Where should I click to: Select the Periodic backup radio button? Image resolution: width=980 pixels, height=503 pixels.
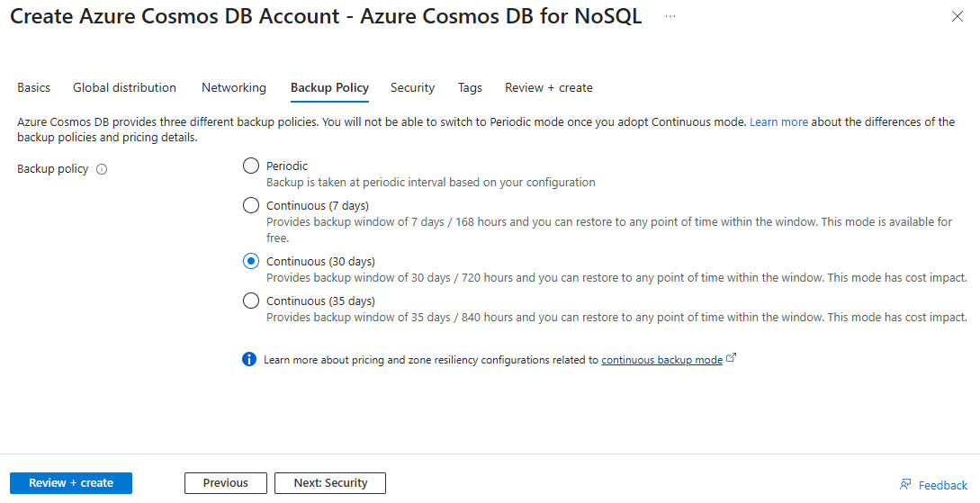pyautogui.click(x=251, y=166)
